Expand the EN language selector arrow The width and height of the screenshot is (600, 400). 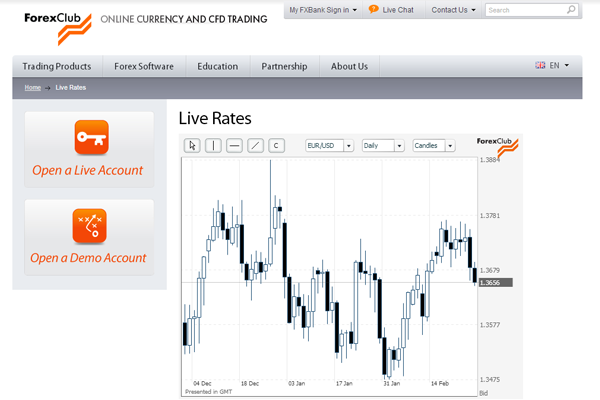click(x=567, y=65)
